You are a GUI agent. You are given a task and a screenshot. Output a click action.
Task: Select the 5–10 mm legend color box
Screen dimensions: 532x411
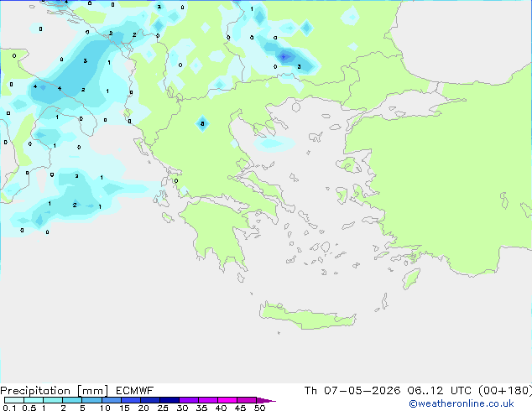pyautogui.click(x=91, y=400)
